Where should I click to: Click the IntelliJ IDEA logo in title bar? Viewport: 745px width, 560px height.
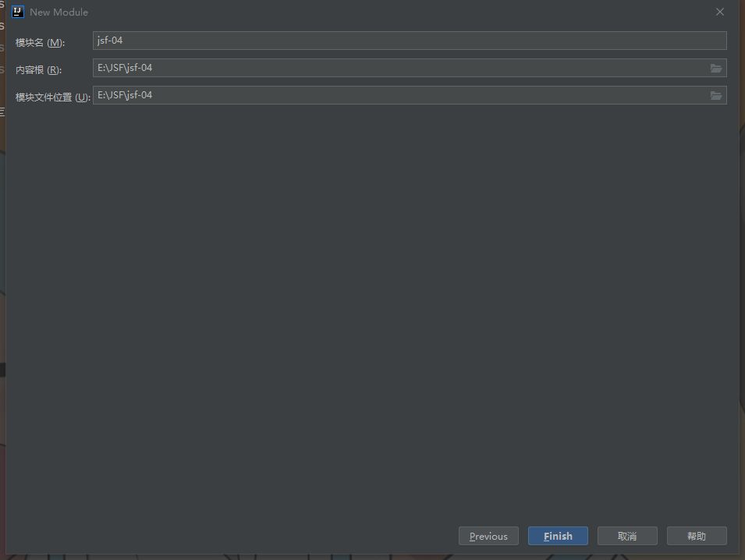(18, 12)
